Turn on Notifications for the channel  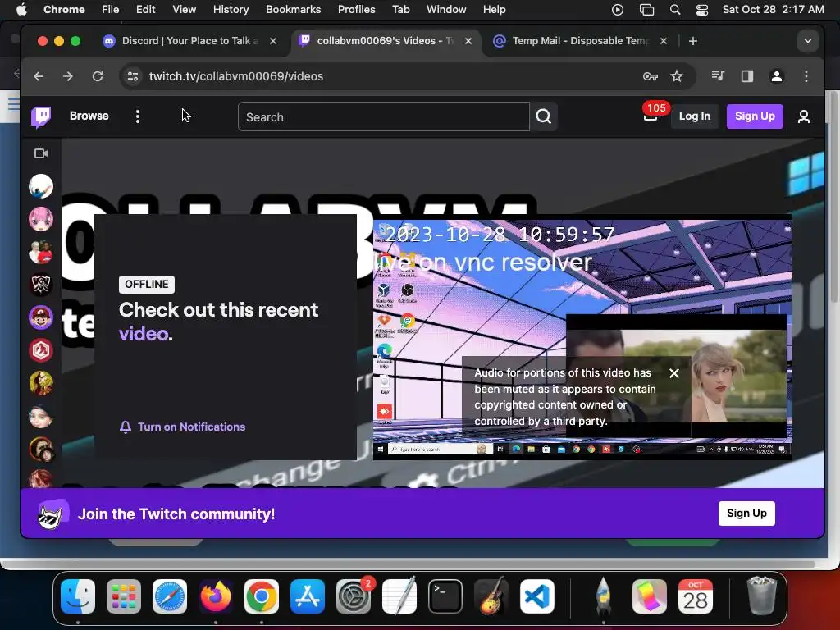pyautogui.click(x=182, y=427)
